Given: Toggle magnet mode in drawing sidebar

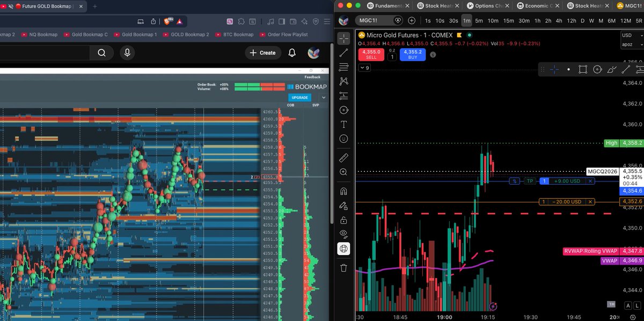Looking at the screenshot, I should [x=344, y=191].
